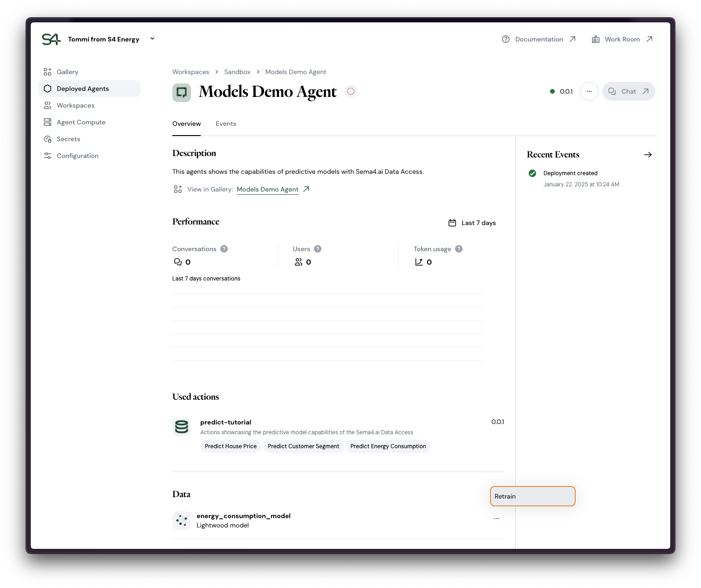Open the Documentation link
The image size is (701, 588).
(x=539, y=39)
